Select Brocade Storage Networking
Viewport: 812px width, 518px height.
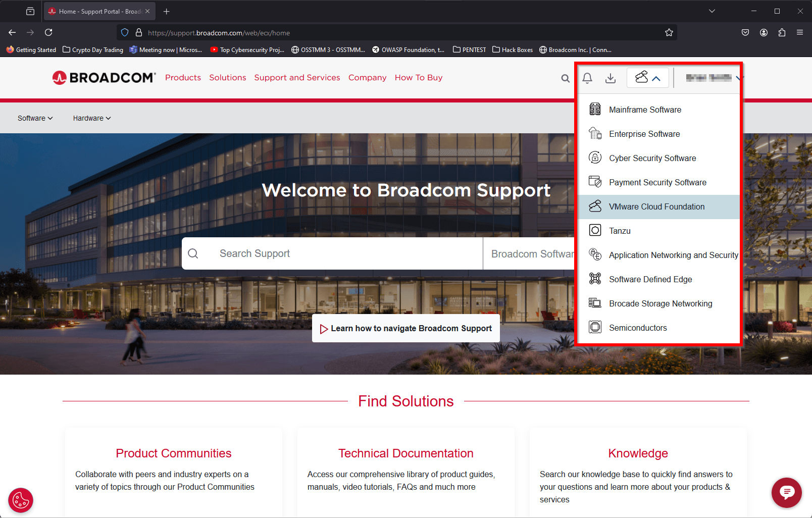(x=658, y=303)
